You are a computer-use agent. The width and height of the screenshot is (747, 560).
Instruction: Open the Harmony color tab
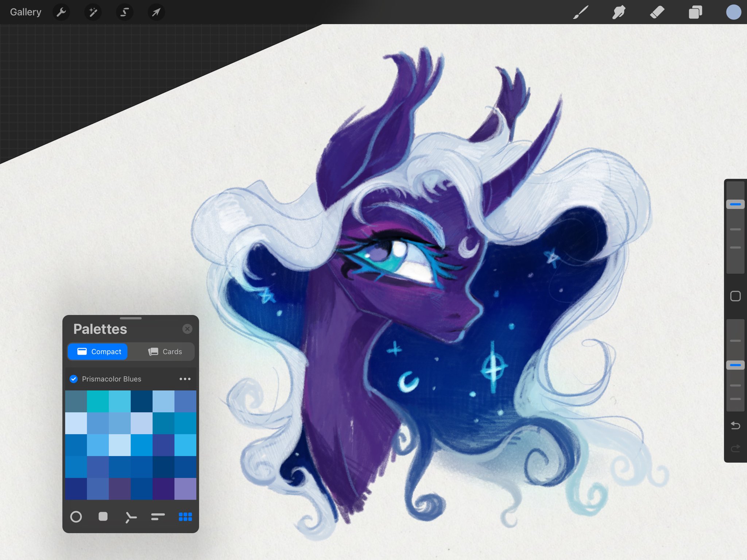tap(131, 517)
